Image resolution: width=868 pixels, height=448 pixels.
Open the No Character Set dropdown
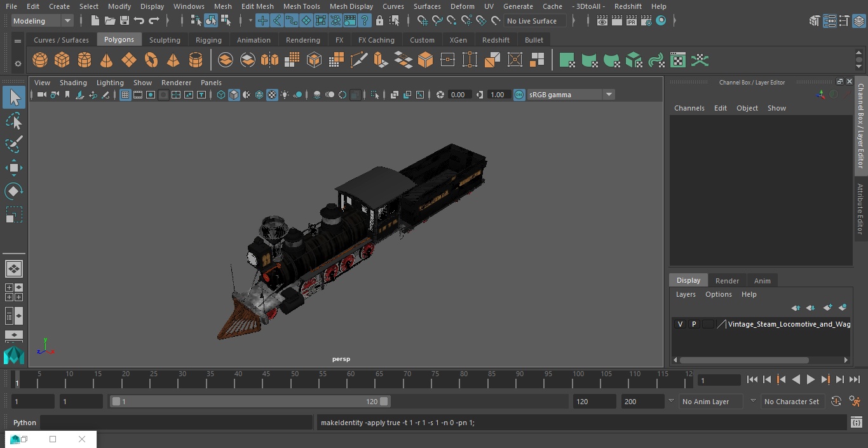[792, 402]
